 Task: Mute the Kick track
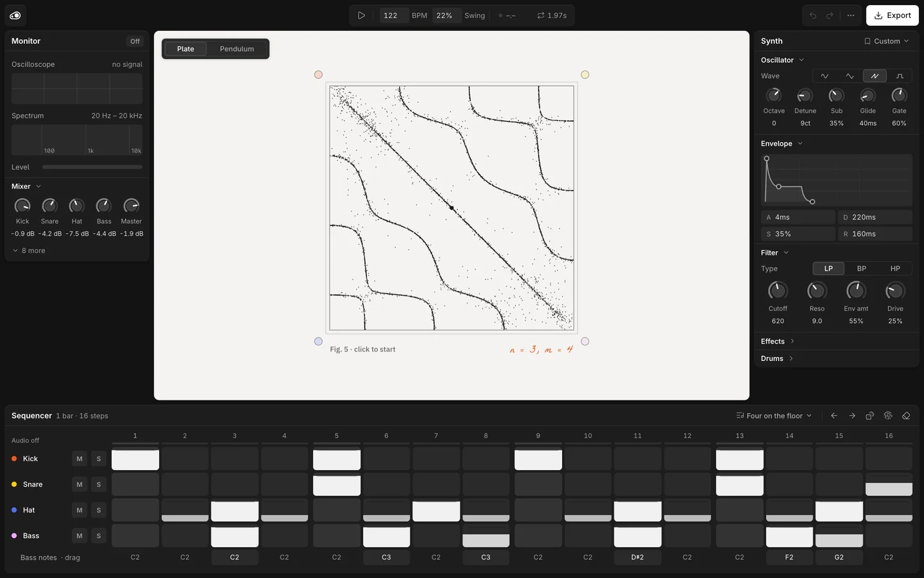point(80,459)
